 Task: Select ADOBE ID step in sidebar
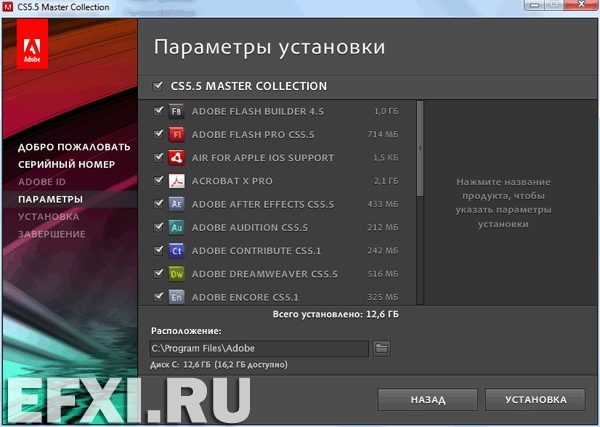pos(42,182)
